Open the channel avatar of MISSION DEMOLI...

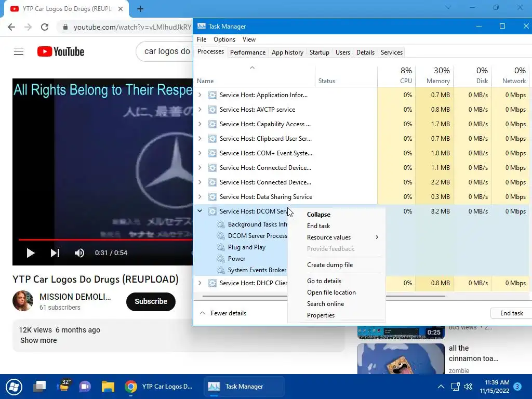[x=23, y=301]
